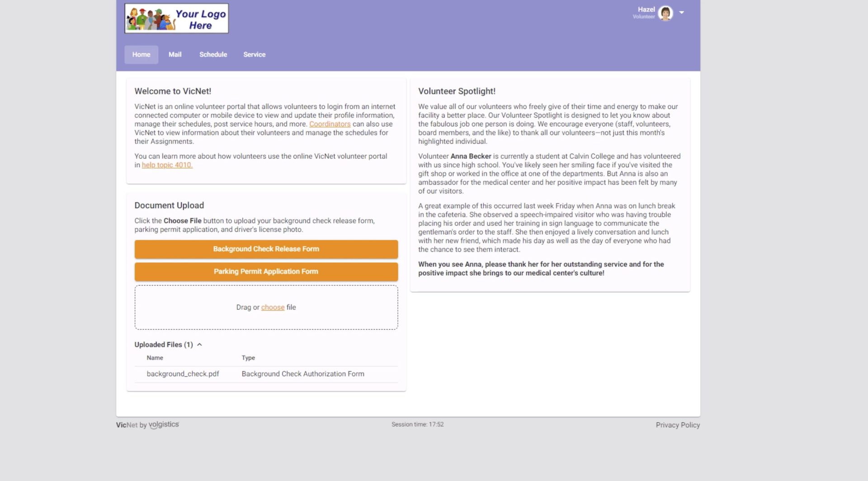Open the Service tab
Viewport: 868px width, 481px height.
[254, 55]
